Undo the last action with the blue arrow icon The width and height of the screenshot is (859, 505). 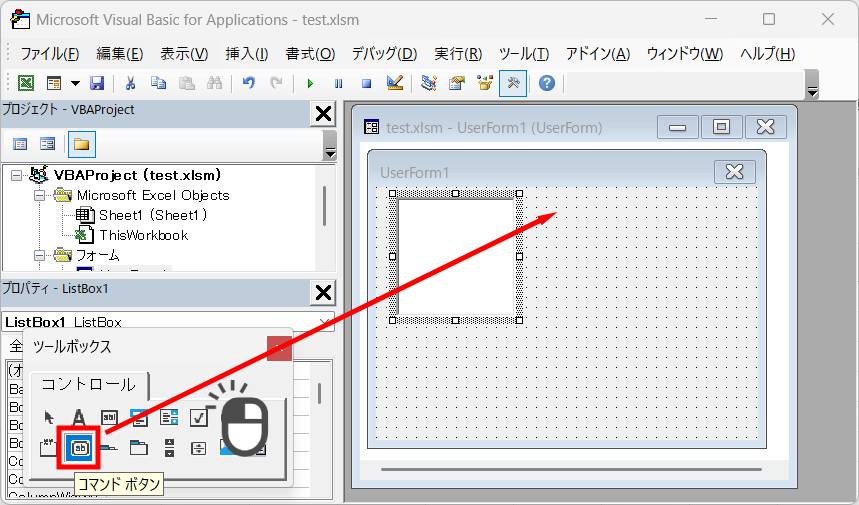click(x=249, y=83)
